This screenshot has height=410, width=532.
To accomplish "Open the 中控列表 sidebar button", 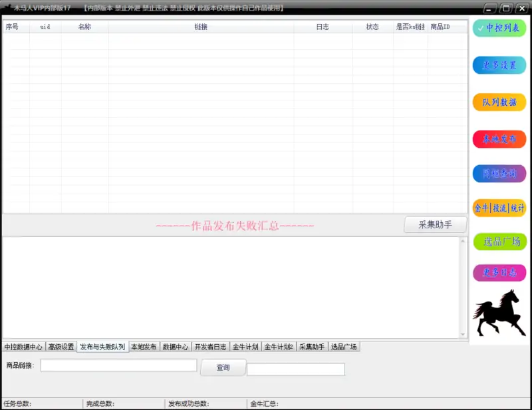I will click(499, 29).
